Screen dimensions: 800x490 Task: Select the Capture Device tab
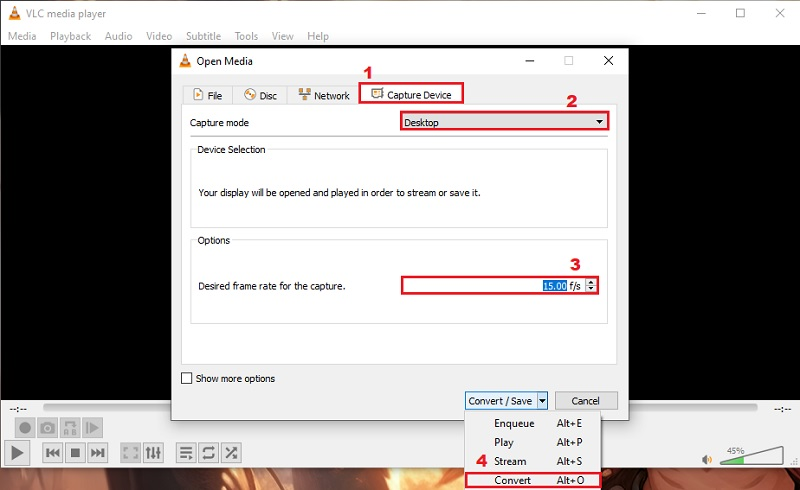coord(411,94)
